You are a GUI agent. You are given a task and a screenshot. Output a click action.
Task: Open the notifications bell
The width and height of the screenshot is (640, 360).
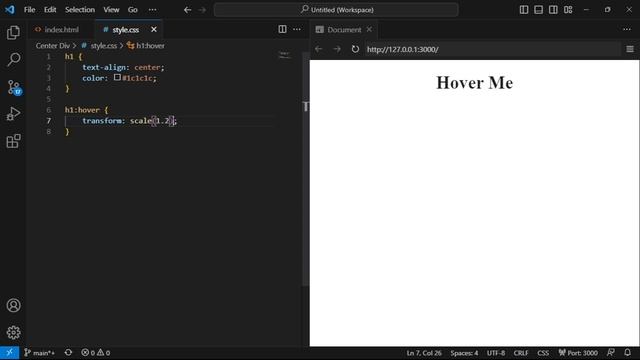627,353
